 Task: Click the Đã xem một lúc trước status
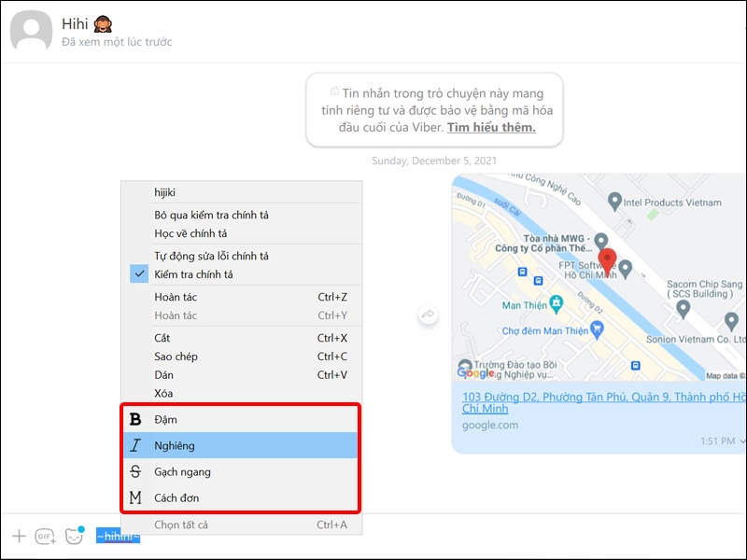click(117, 42)
